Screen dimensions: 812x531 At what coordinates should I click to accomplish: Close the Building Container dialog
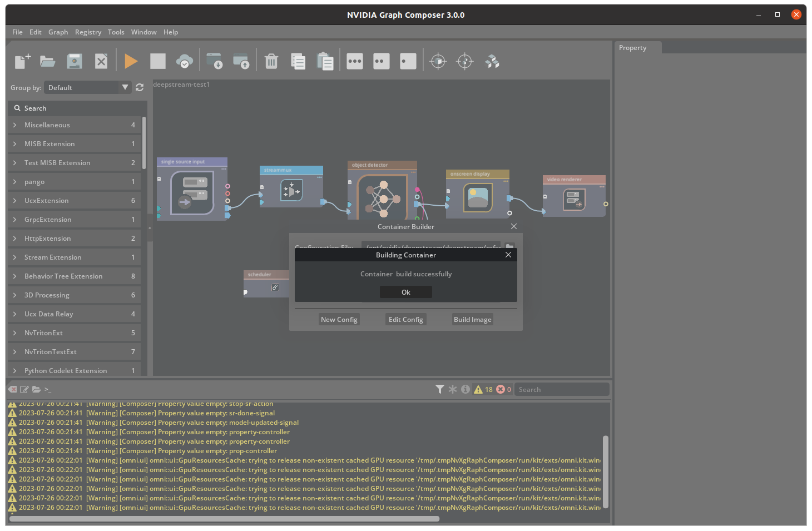(508, 255)
